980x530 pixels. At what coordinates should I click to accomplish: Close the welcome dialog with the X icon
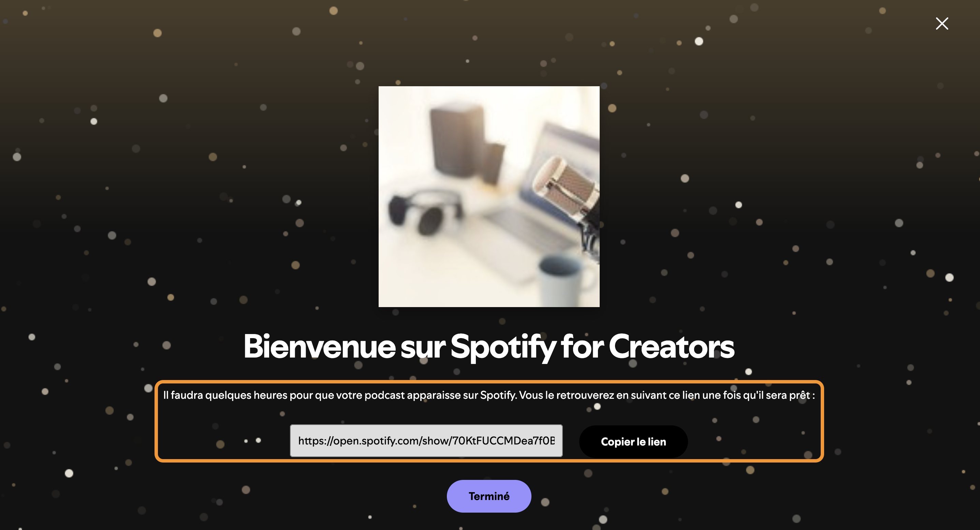[x=942, y=24]
